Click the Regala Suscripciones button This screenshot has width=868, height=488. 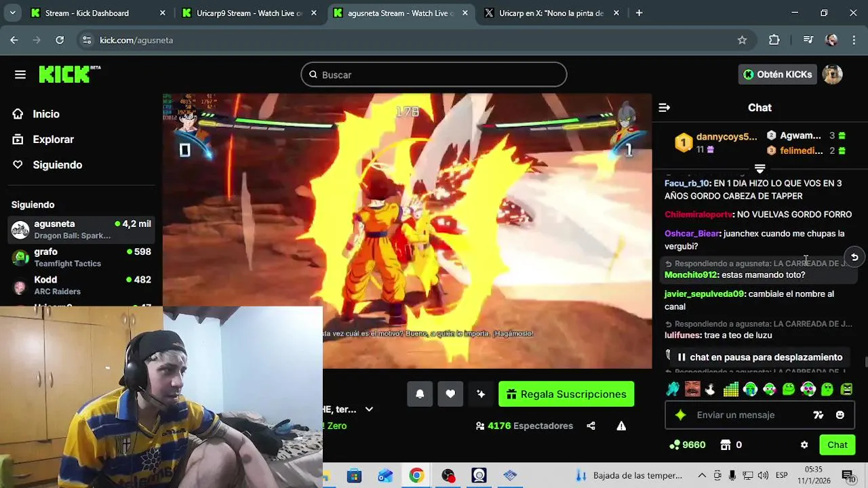tap(566, 394)
